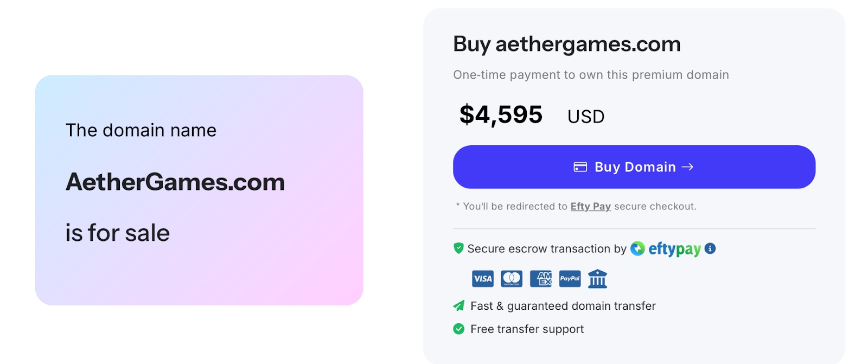Click the bank transfer icon

tap(597, 279)
